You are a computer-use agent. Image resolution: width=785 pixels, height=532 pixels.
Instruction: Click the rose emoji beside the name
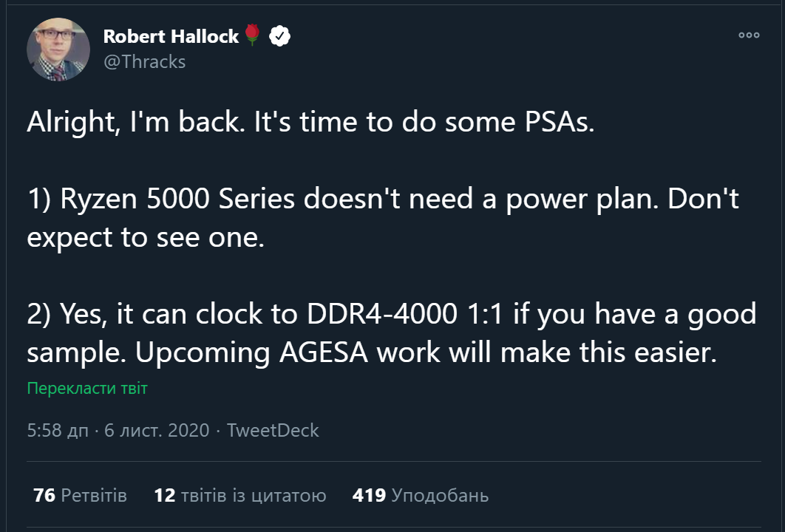[253, 35]
